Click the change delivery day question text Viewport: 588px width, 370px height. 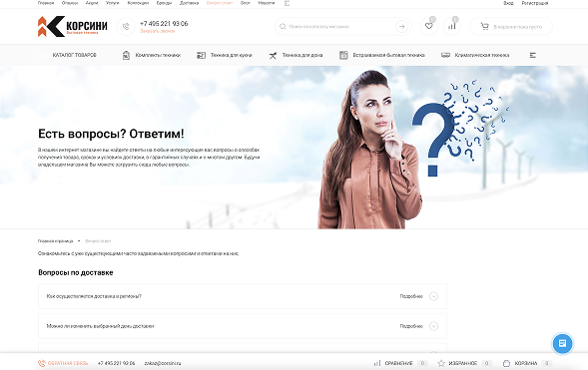click(x=100, y=326)
